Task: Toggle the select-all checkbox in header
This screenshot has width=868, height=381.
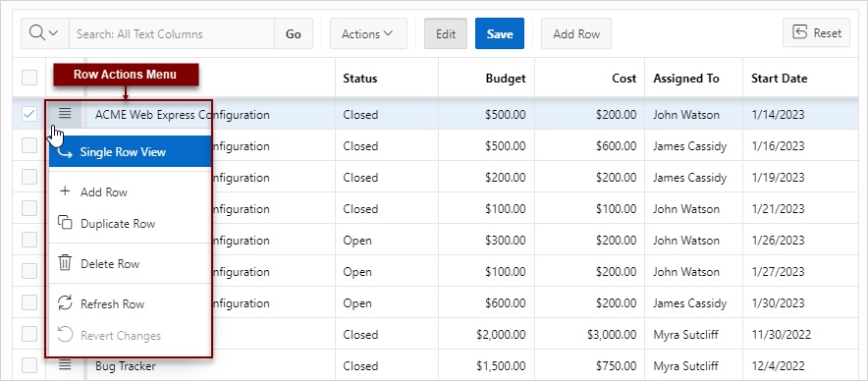Action: coord(28,78)
